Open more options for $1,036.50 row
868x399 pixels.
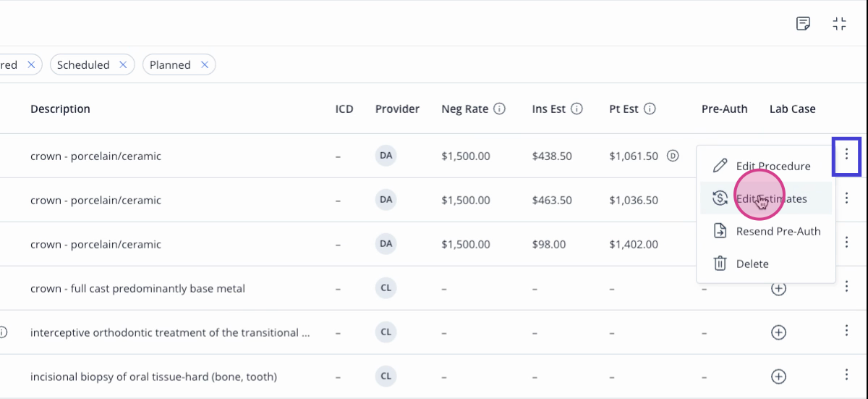tap(846, 198)
